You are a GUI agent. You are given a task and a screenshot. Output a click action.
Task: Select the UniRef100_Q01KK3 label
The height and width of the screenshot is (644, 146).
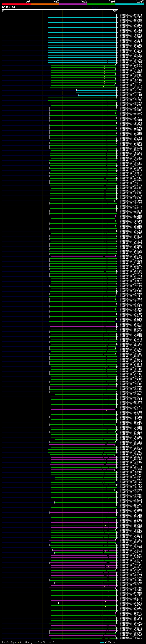pyautogui.click(x=131, y=625)
